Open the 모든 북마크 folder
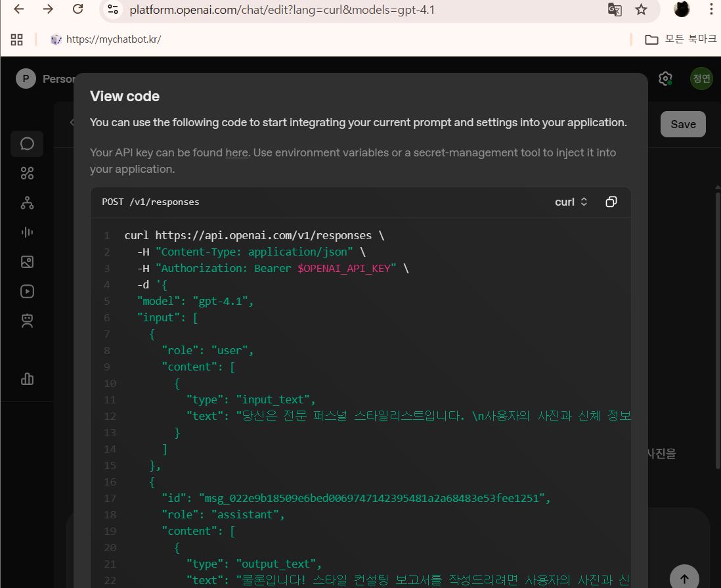Image resolution: width=721 pixels, height=588 pixels. click(x=680, y=39)
